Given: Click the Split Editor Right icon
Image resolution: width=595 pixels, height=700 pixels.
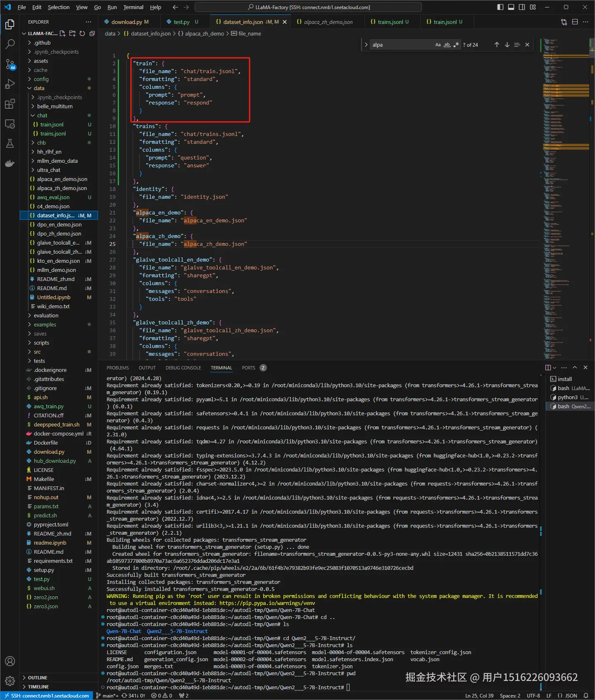Looking at the screenshot, I should [x=575, y=22].
